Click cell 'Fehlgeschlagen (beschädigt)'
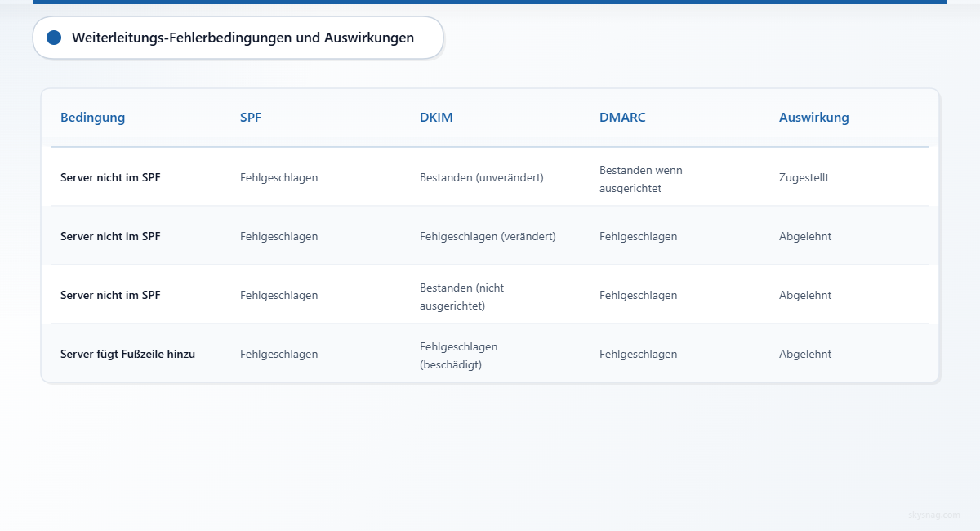The image size is (980, 531). 459,355
